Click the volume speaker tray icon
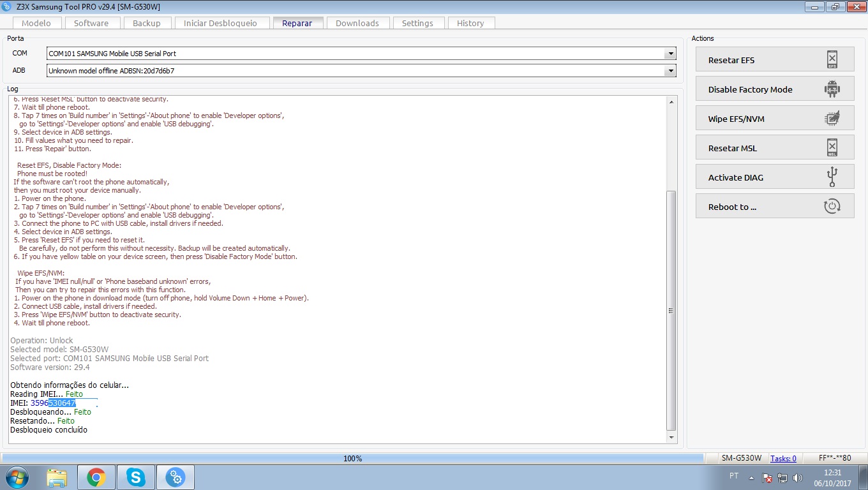Image resolution: width=868 pixels, height=490 pixels. (x=797, y=477)
